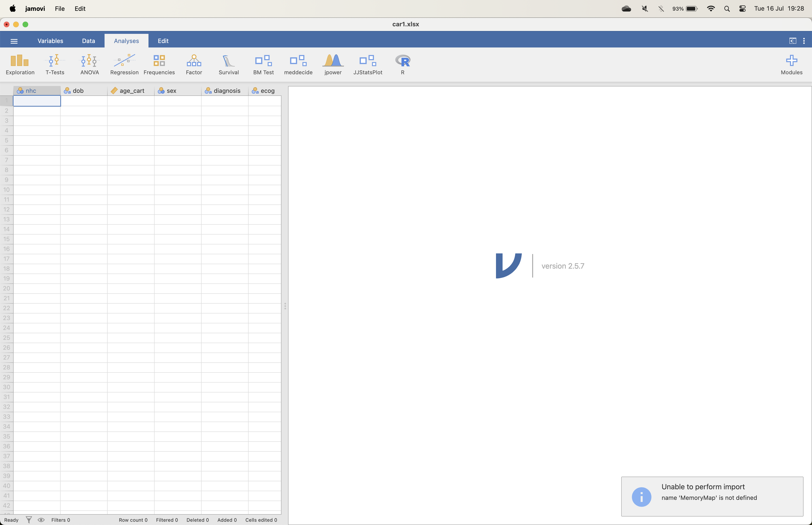Open the jpower module menu
This screenshot has width=812, height=525.
(333, 64)
